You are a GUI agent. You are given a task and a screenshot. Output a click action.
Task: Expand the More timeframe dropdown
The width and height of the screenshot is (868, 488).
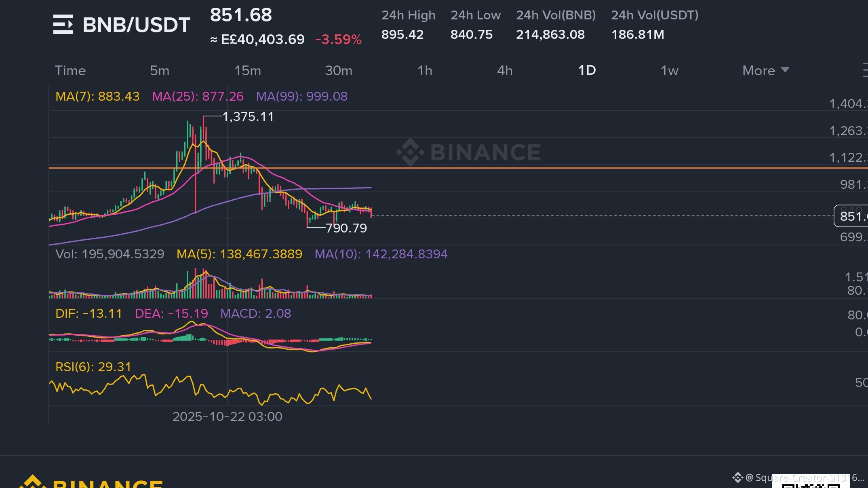[758, 71]
